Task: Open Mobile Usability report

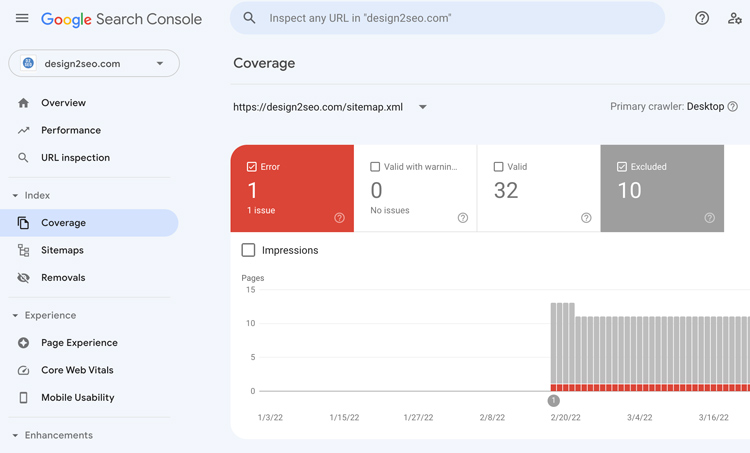Action: point(77,398)
